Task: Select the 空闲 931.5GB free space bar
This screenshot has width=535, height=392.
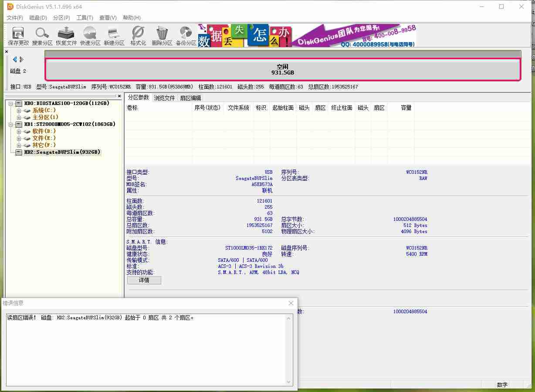Action: click(x=283, y=70)
